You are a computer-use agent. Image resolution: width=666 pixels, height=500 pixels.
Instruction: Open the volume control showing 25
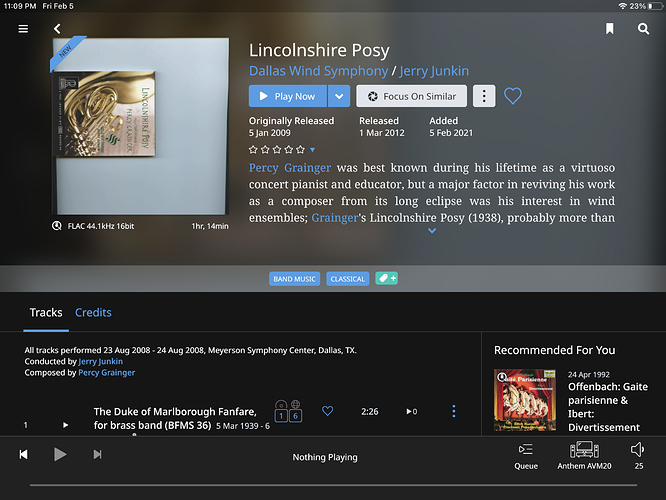click(638, 456)
